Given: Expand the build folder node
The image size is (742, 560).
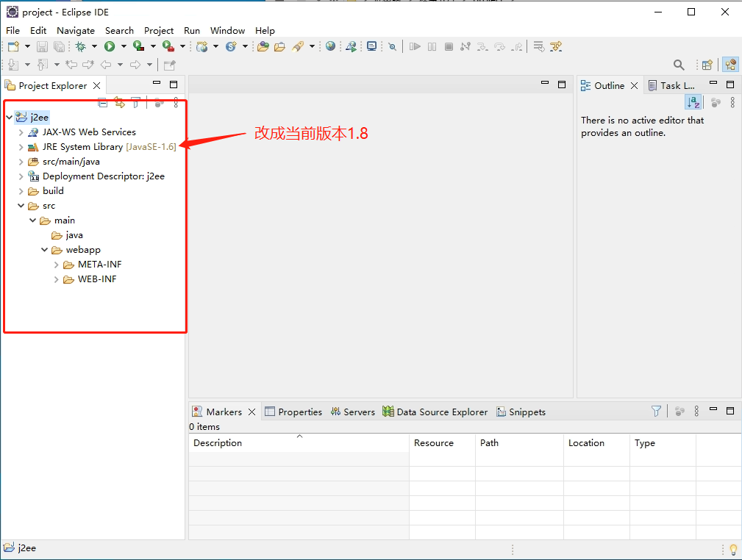Looking at the screenshot, I should click(21, 191).
